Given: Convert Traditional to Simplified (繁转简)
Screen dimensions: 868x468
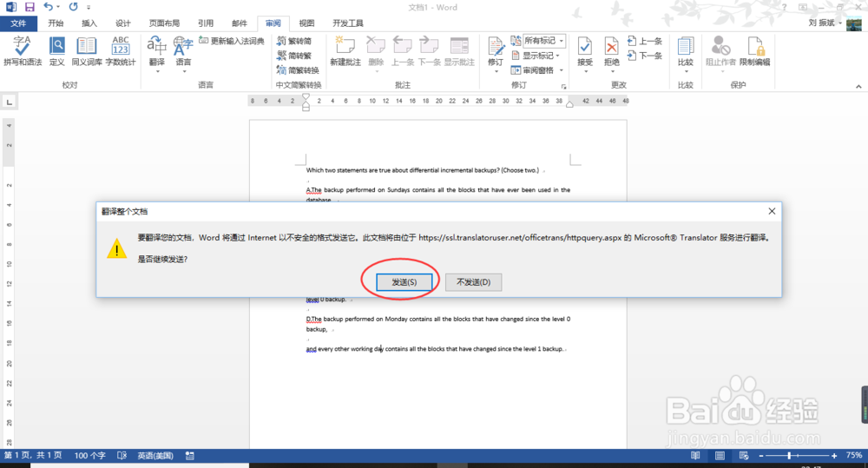Looking at the screenshot, I should pyautogui.click(x=294, y=41).
